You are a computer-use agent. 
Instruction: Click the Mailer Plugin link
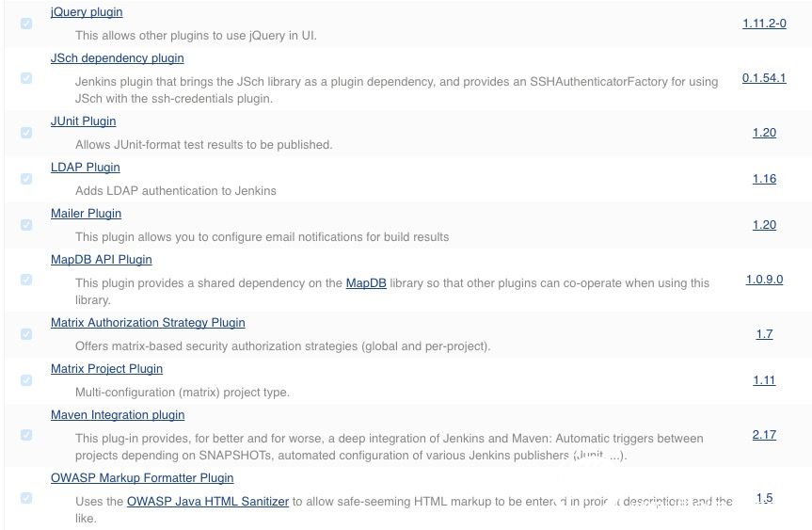(x=86, y=214)
